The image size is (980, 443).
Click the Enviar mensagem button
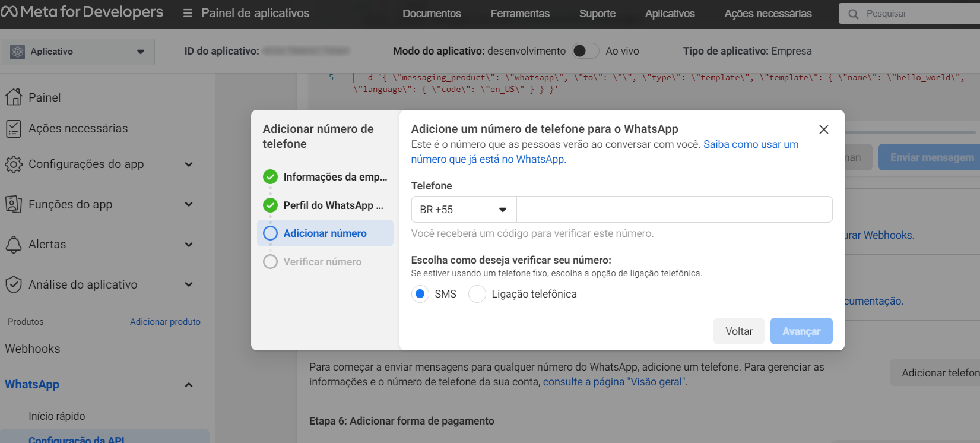coord(930,157)
